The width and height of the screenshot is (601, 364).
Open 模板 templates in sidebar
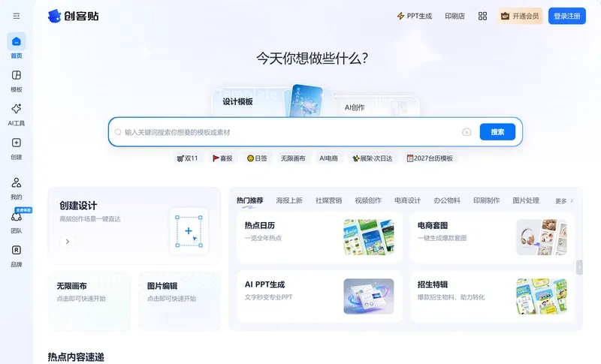pos(16,81)
